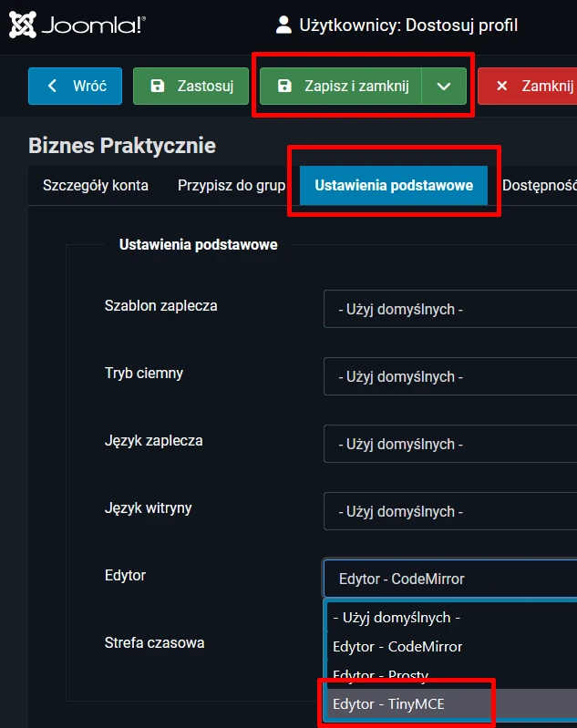Click the Edytor combo box field
The image size is (577, 728).
click(x=450, y=579)
